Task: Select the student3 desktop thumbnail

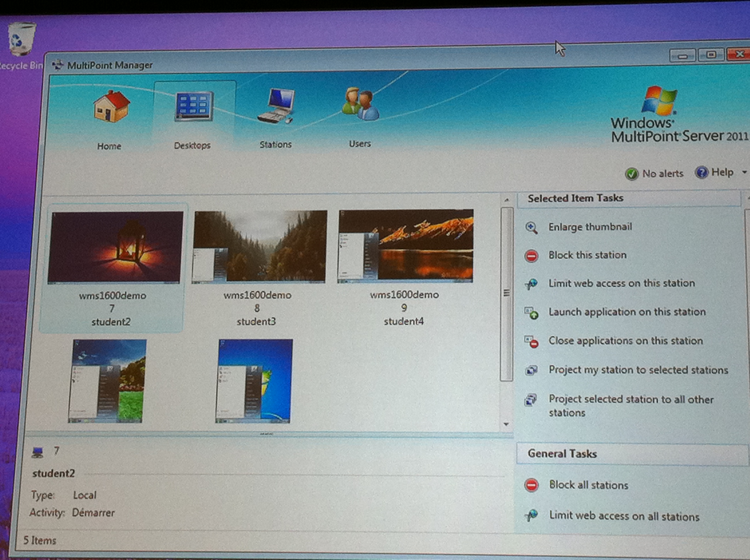Action: click(260, 246)
